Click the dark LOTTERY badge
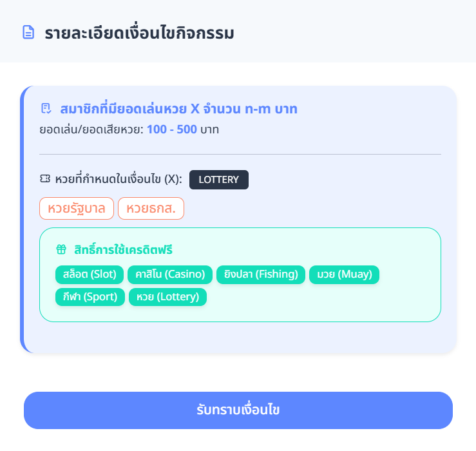This screenshot has width=476, height=451. [x=218, y=180]
